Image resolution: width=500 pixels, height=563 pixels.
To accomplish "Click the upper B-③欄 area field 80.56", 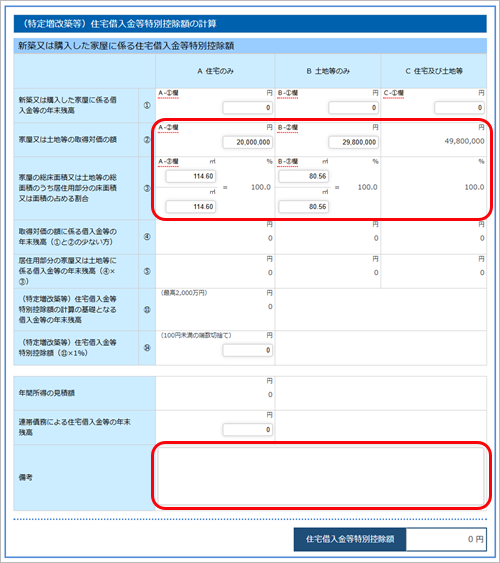I will 303,176.
